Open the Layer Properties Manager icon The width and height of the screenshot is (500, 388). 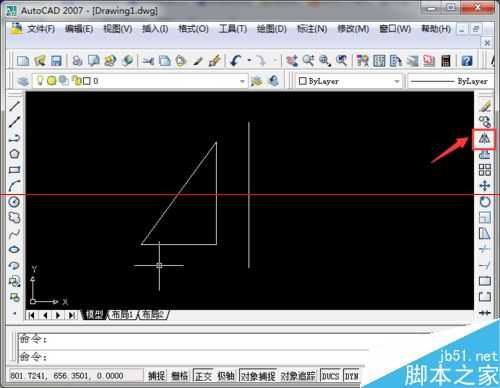pyautogui.click(x=23, y=81)
